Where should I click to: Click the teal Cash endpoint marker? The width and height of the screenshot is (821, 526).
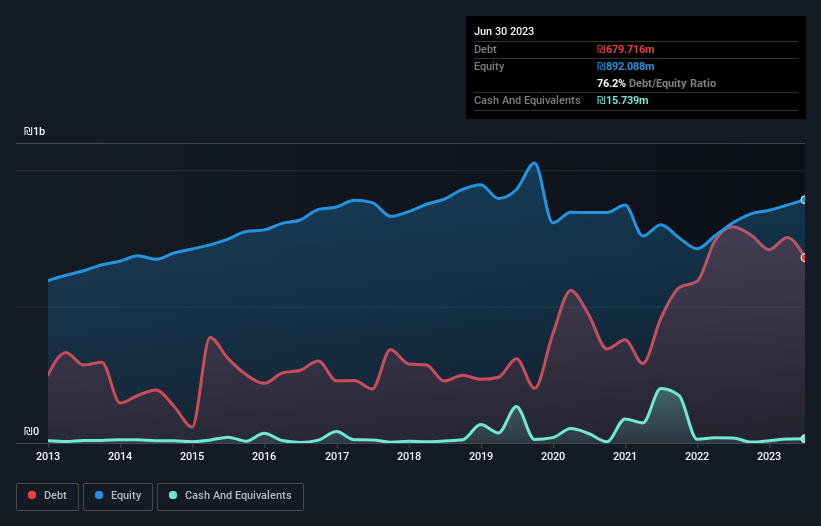point(804,439)
